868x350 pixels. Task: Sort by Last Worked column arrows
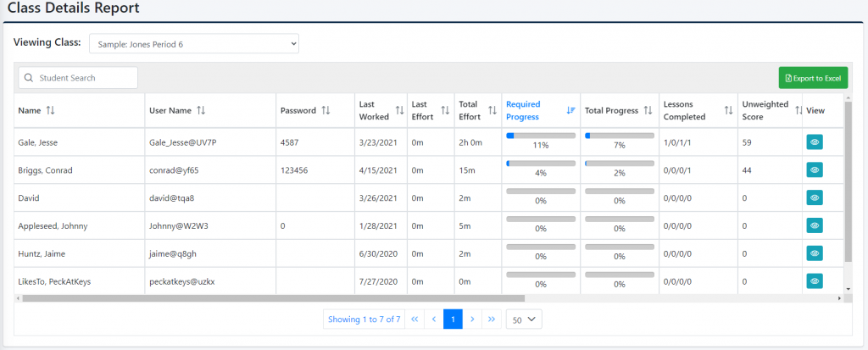coord(399,110)
